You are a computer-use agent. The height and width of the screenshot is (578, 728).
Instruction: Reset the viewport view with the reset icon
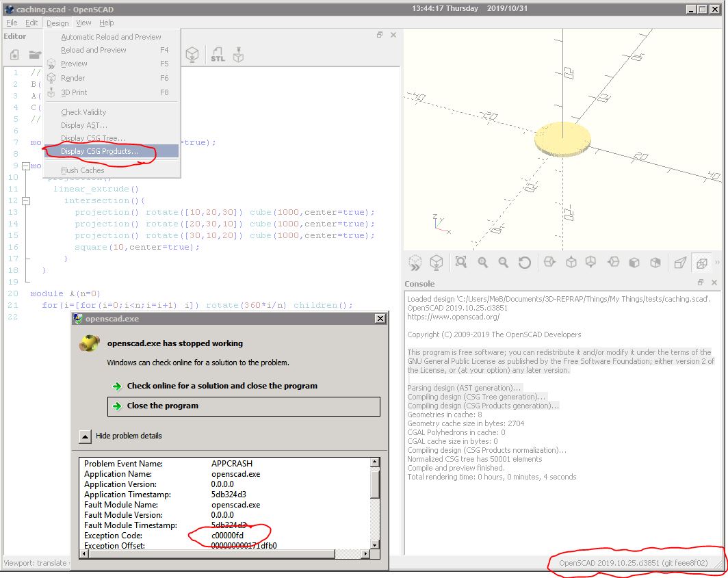525,262
